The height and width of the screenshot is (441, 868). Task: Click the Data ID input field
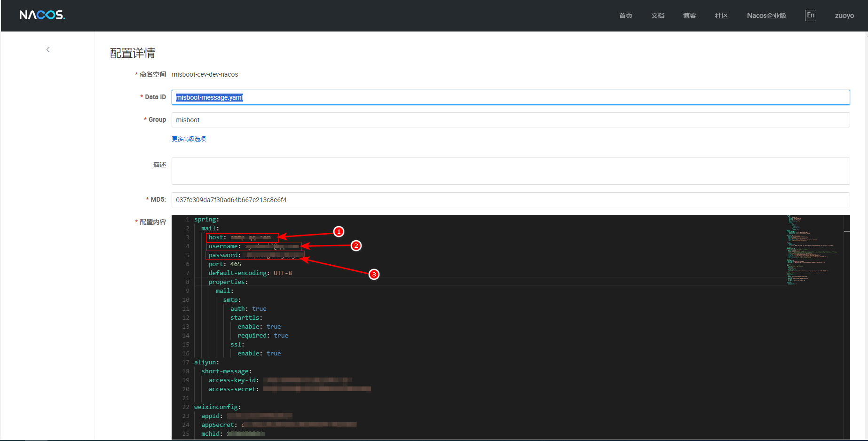pos(511,97)
